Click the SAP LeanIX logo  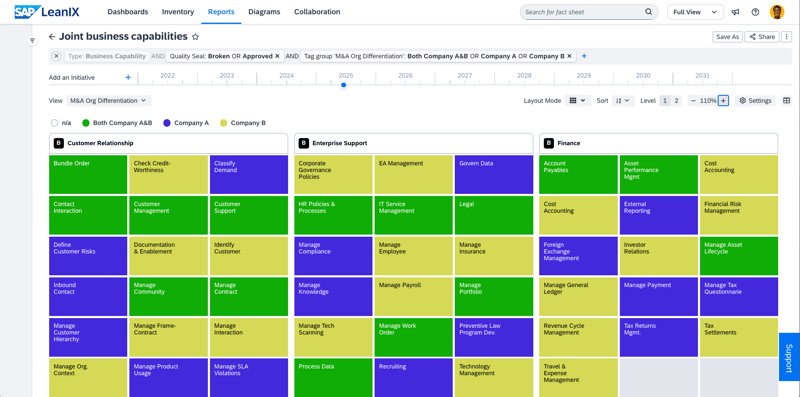pos(47,12)
